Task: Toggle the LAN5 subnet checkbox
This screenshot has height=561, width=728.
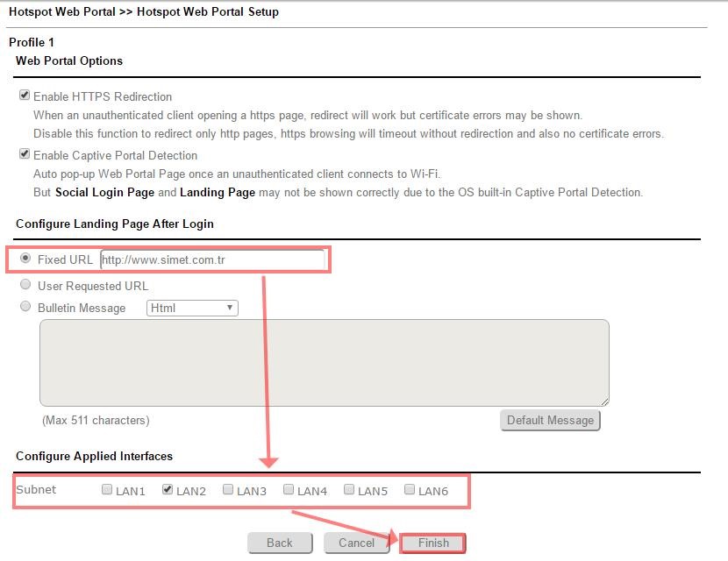Action: tap(349, 490)
